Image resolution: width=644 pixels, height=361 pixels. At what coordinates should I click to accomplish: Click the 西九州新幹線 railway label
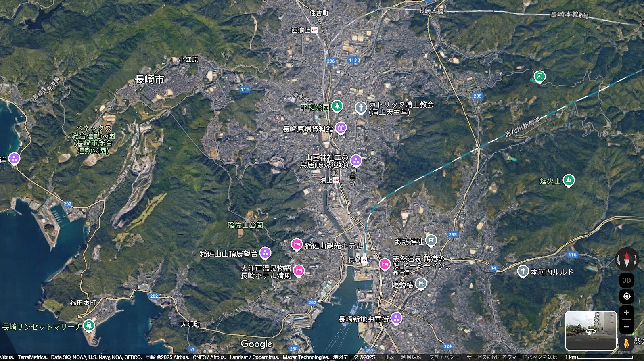click(523, 127)
